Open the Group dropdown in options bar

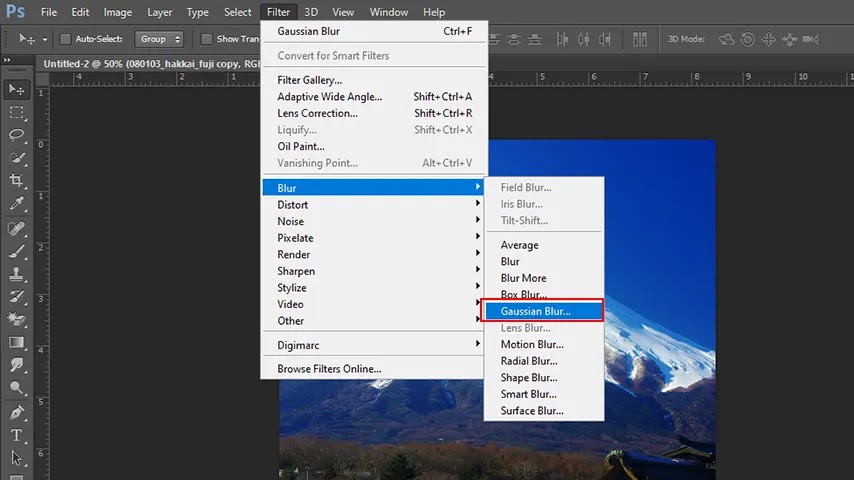coord(159,39)
